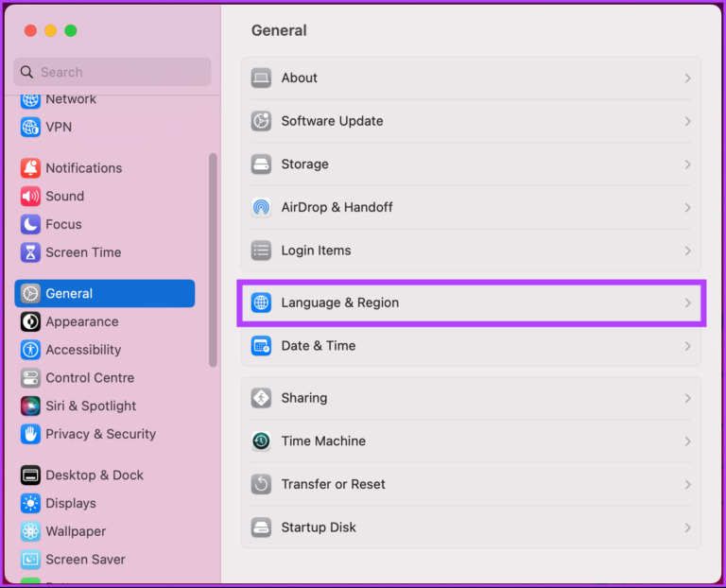This screenshot has width=726, height=588.
Task: Expand the Startup Disk chevron
Action: (687, 527)
